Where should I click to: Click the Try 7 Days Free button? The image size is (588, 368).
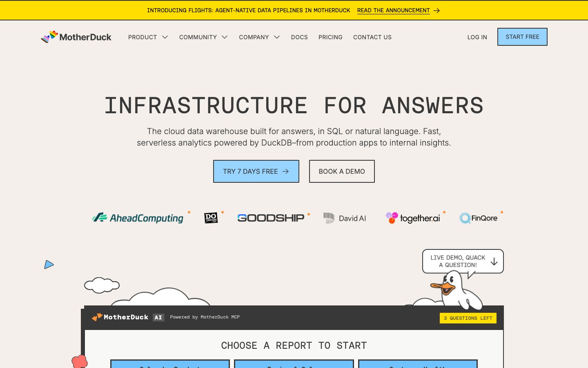pos(256,171)
